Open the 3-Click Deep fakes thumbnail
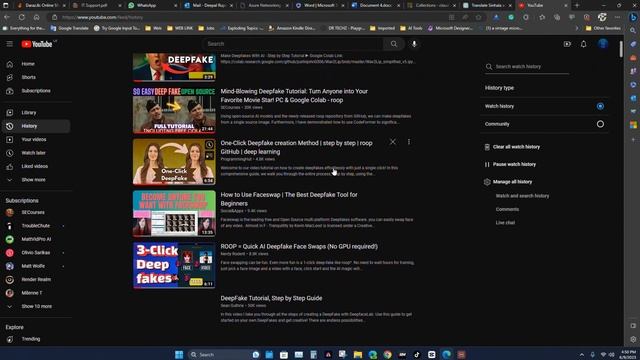 point(174,265)
